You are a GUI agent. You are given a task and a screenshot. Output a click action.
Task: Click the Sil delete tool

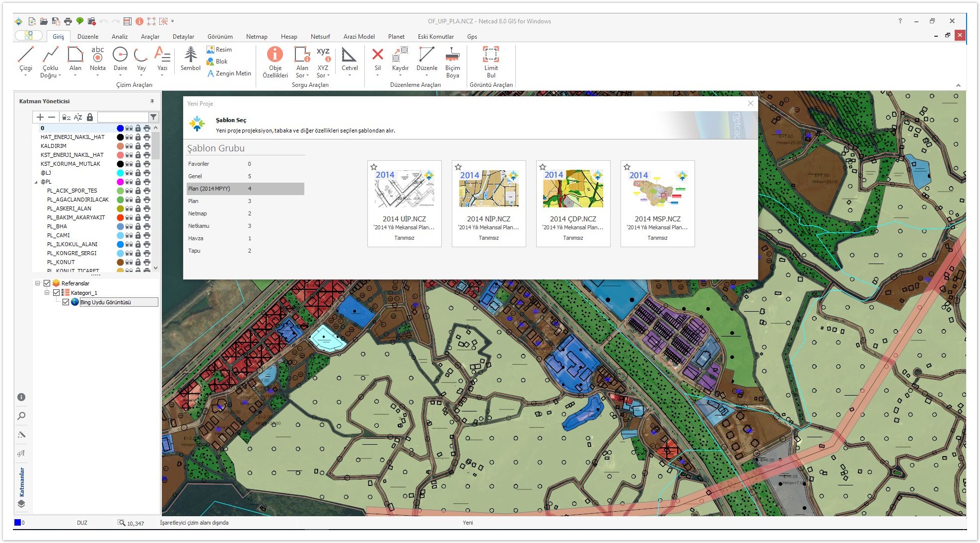pyautogui.click(x=377, y=55)
